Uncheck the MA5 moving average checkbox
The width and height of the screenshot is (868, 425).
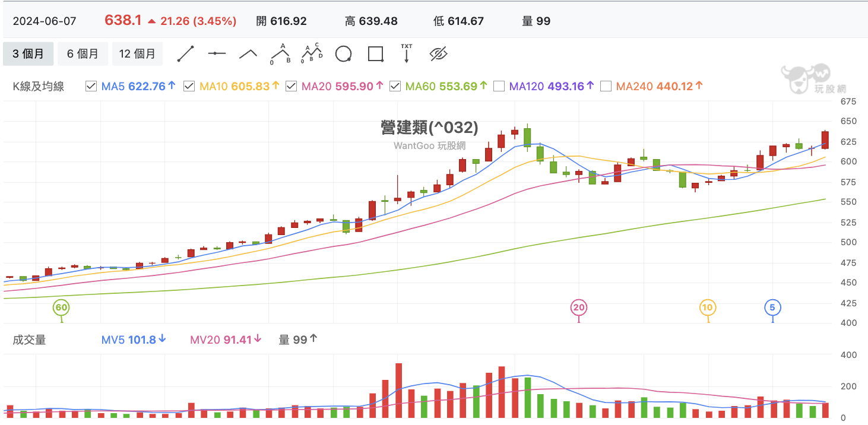pyautogui.click(x=91, y=86)
